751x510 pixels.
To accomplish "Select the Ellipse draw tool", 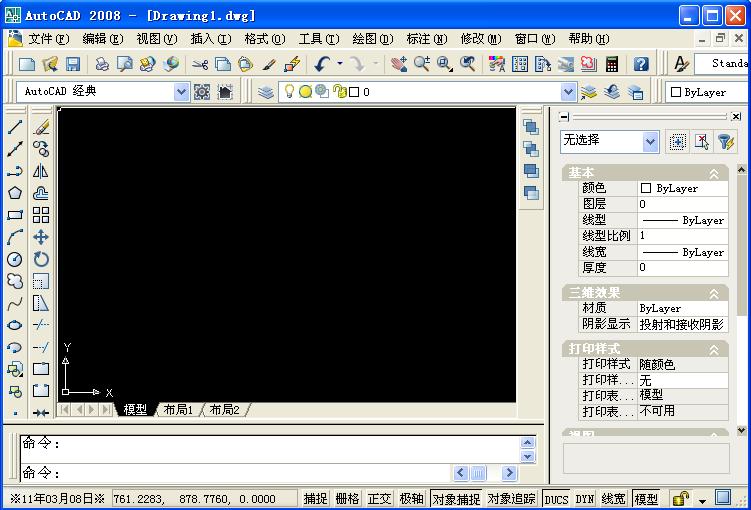I will click(15, 325).
